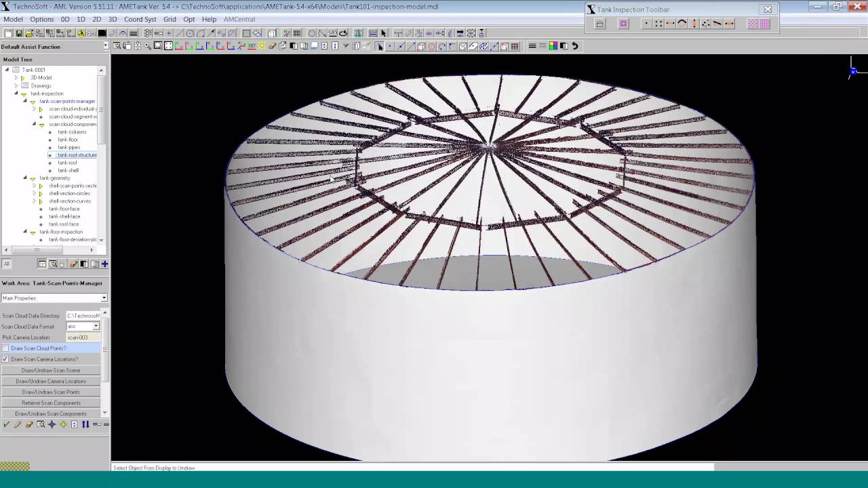Open the Grid menu
The image size is (868, 488).
170,19
